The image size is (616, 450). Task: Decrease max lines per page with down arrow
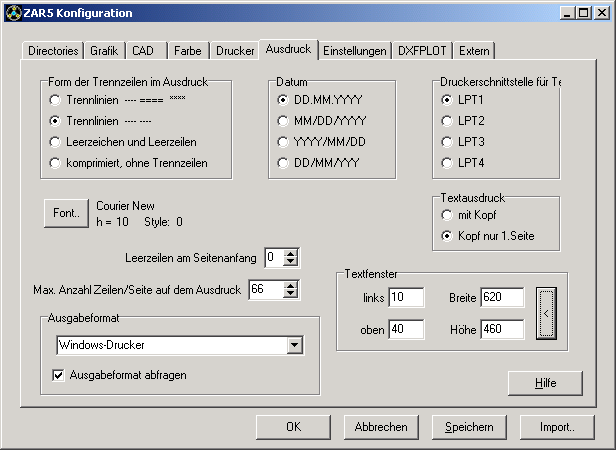[290, 295]
